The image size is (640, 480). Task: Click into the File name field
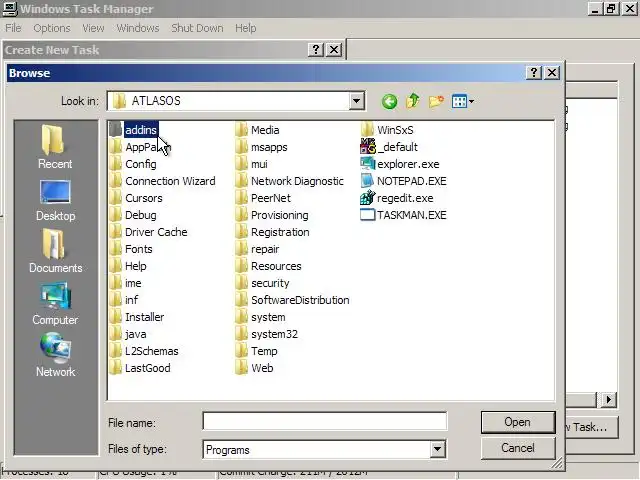coord(324,422)
